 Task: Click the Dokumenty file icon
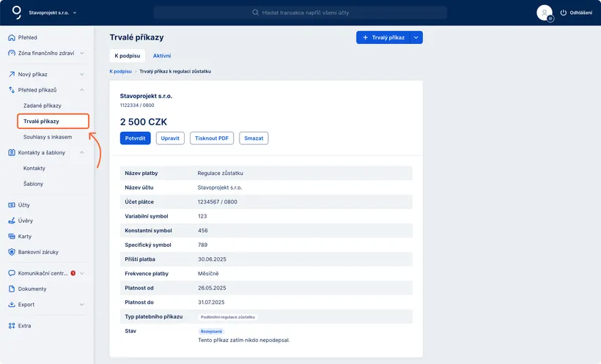pos(11,289)
